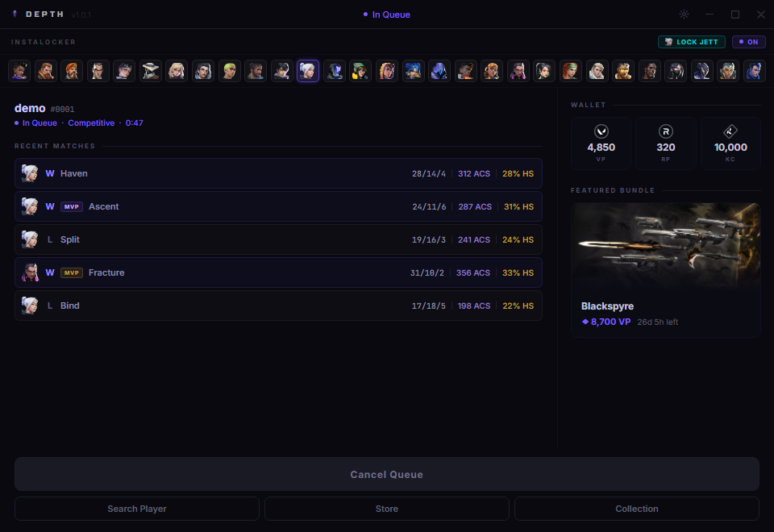The height and width of the screenshot is (532, 774).
Task: Click the MVP badge on Ascent match
Action: [x=72, y=207]
